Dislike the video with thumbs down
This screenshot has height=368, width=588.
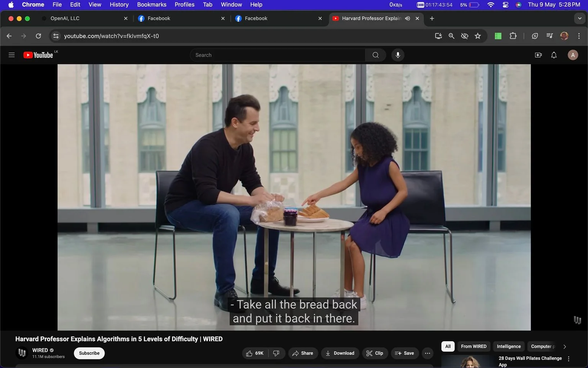click(276, 353)
